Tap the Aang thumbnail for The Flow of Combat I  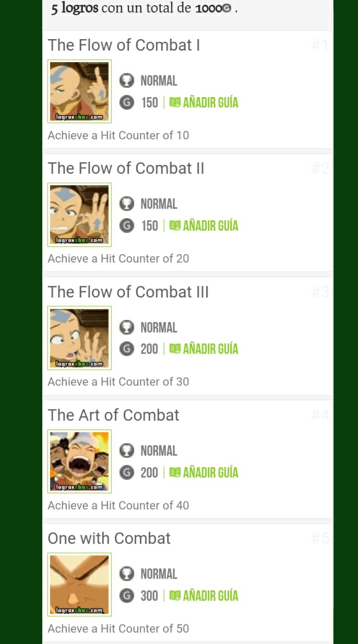[x=79, y=91]
